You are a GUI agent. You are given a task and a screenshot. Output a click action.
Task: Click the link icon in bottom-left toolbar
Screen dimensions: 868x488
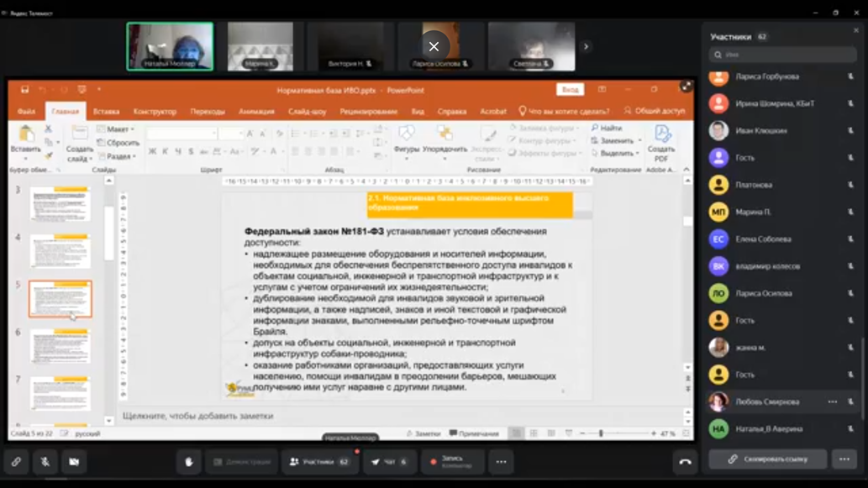coord(16,462)
